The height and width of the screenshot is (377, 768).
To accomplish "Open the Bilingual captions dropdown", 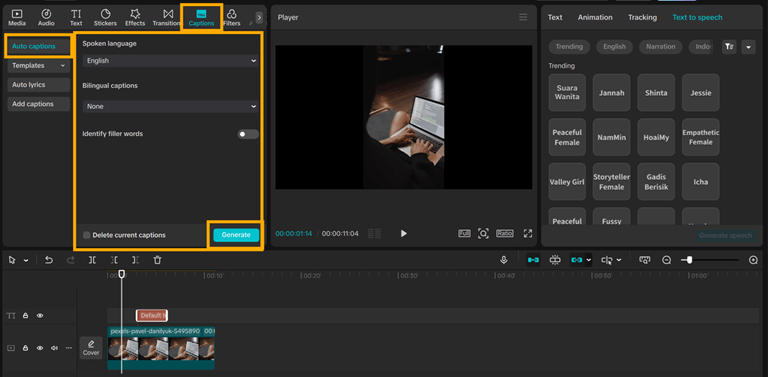I will pos(170,106).
